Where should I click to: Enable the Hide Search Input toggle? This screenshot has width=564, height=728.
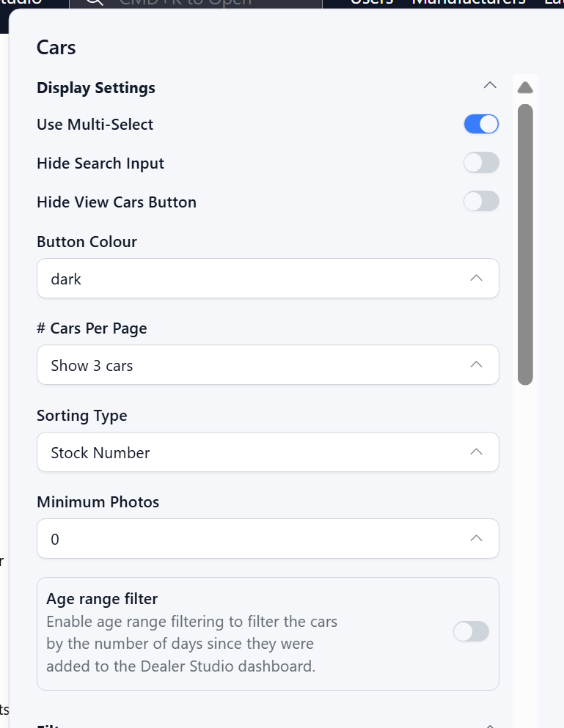tap(481, 163)
